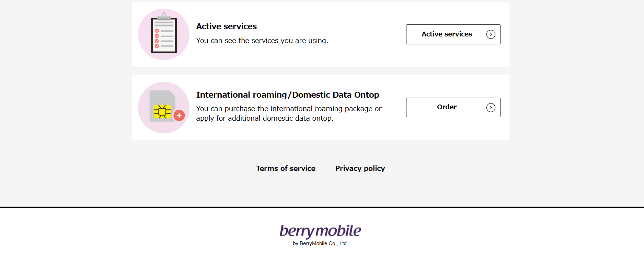Click the black divider line above the footer
644x262 pixels.
tap(322, 207)
